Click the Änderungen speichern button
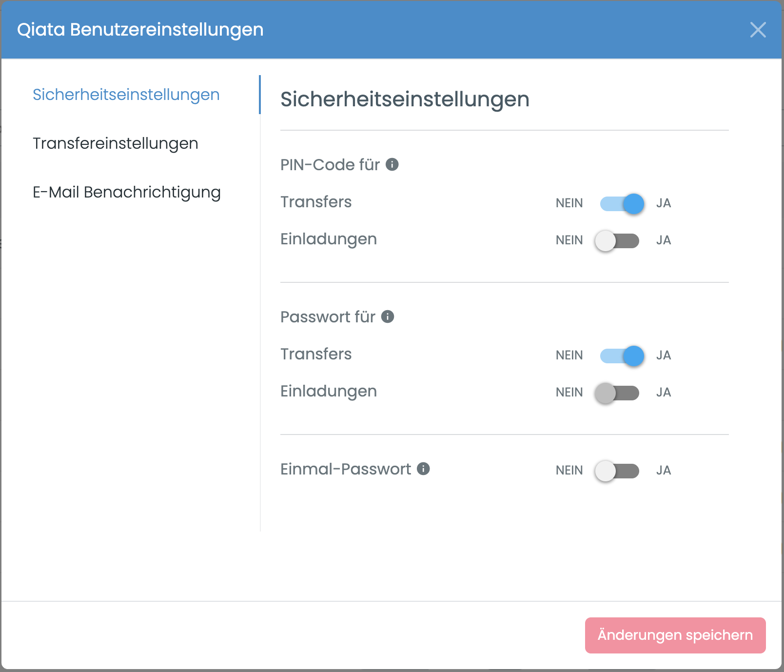Viewport: 784px width, 672px height. (x=675, y=634)
